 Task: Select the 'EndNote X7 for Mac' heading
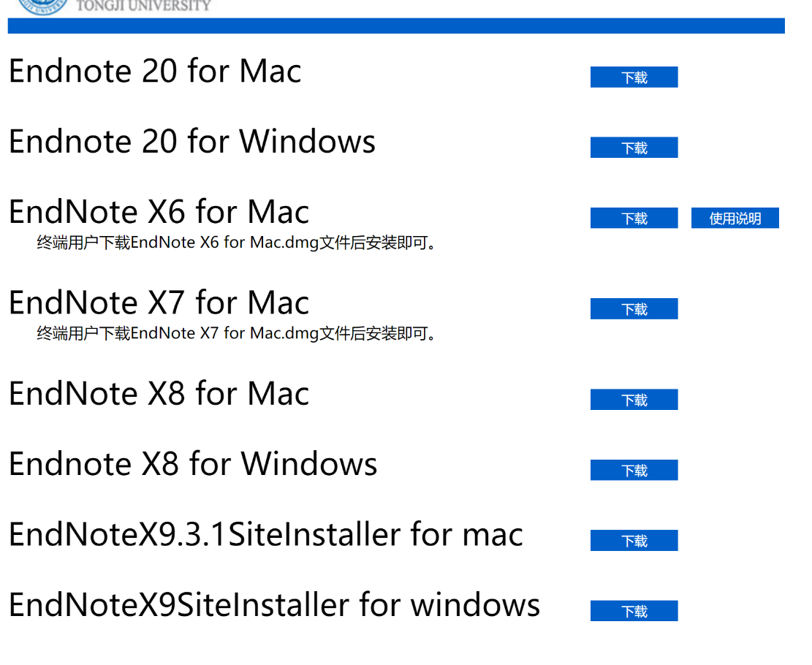[159, 303]
